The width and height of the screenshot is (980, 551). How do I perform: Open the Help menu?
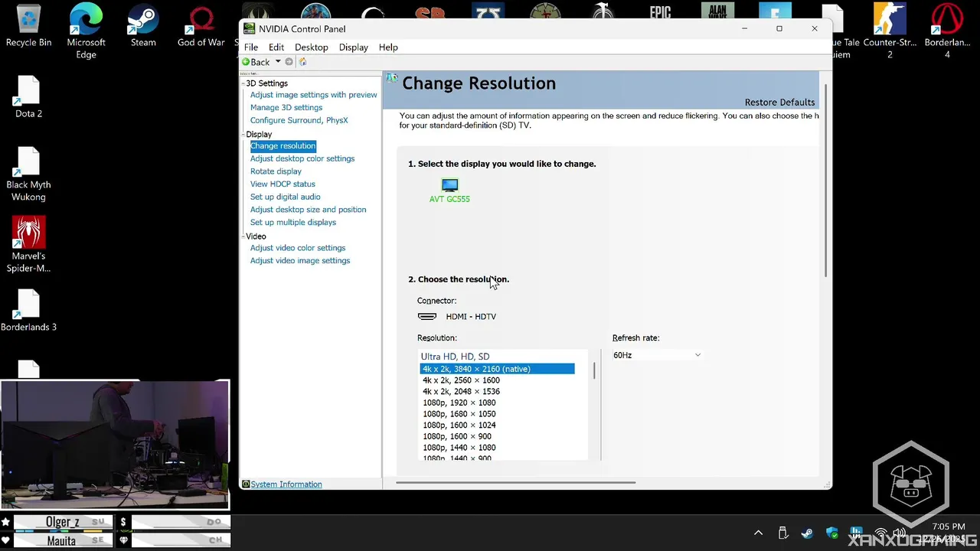[x=388, y=47]
